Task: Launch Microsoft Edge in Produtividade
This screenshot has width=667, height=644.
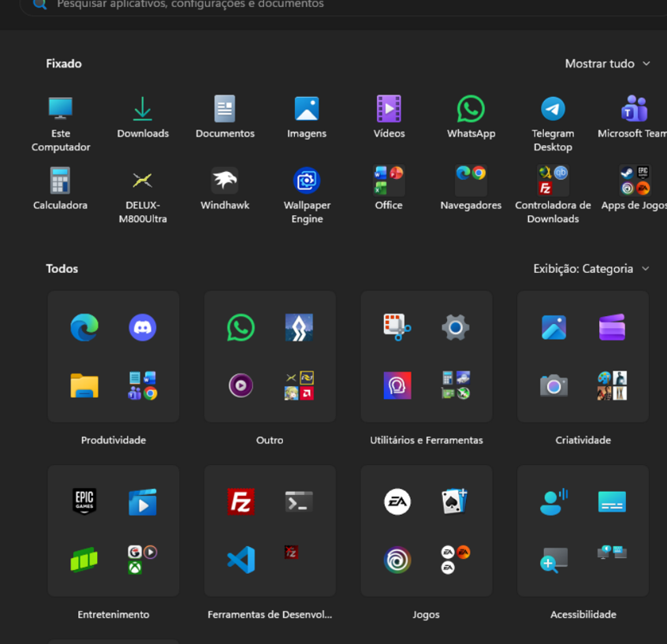Action: [84, 328]
